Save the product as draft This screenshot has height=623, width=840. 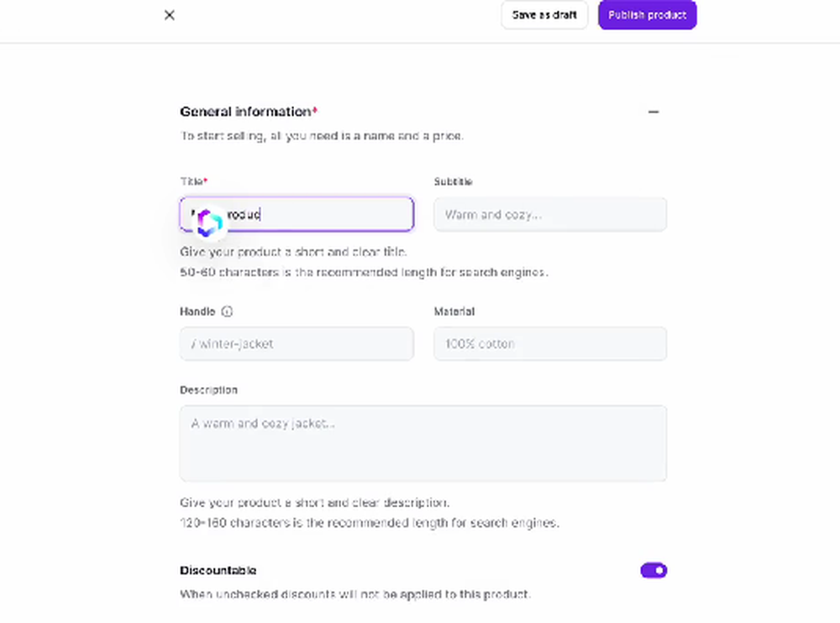pos(544,15)
